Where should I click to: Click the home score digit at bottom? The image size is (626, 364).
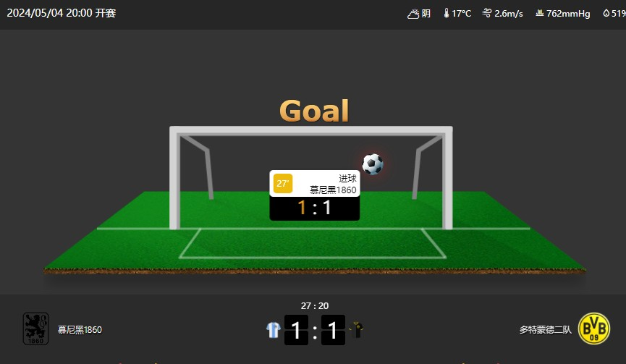[296, 330]
